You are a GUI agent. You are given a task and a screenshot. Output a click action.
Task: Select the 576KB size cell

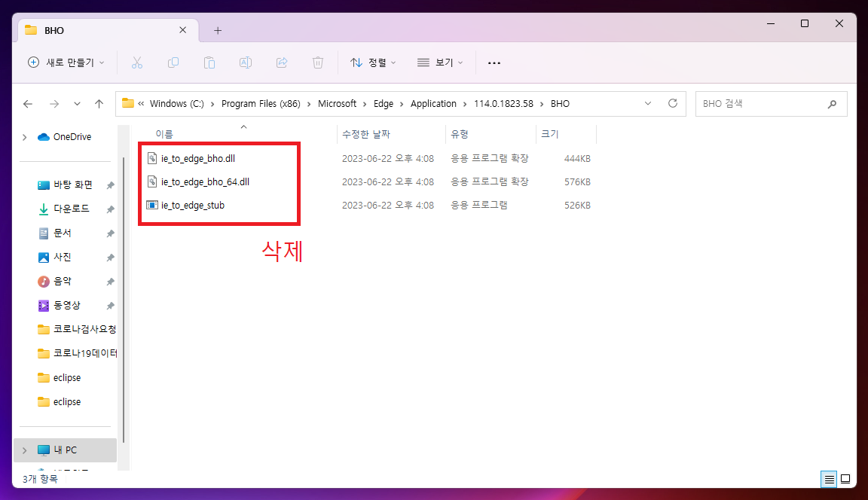[x=577, y=182]
